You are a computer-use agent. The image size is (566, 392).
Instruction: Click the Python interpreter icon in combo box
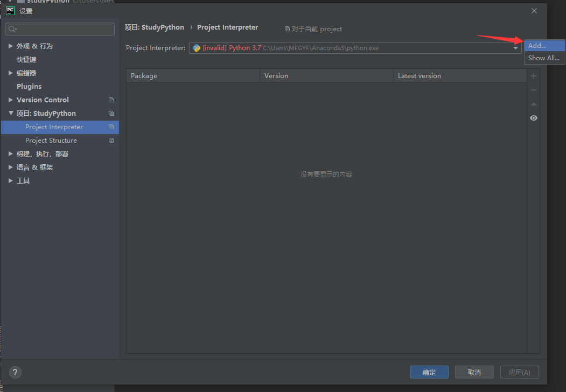click(197, 48)
